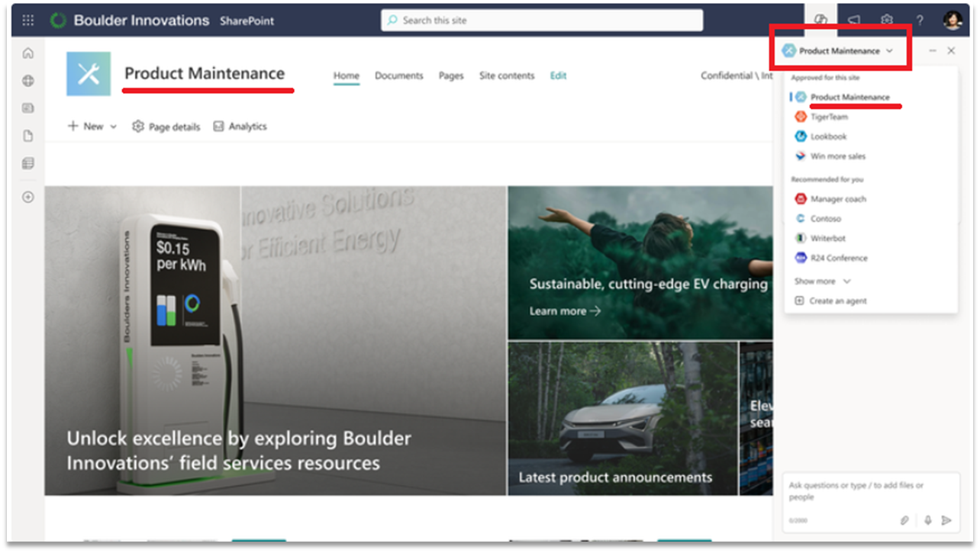Click Create an agent
The image size is (980, 553).
pyautogui.click(x=837, y=301)
